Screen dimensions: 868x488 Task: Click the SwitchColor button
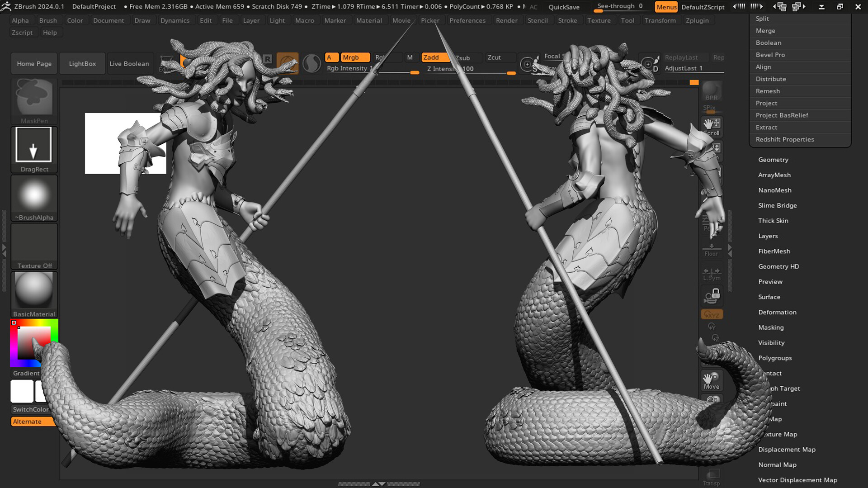point(31,409)
